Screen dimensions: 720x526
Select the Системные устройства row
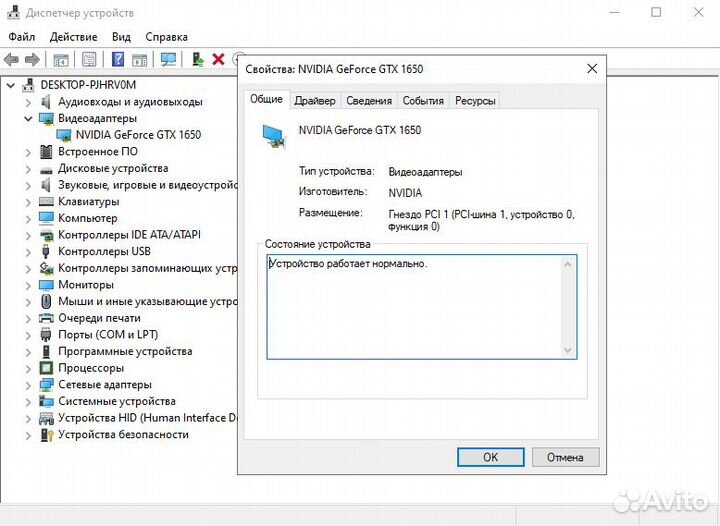[117, 402]
